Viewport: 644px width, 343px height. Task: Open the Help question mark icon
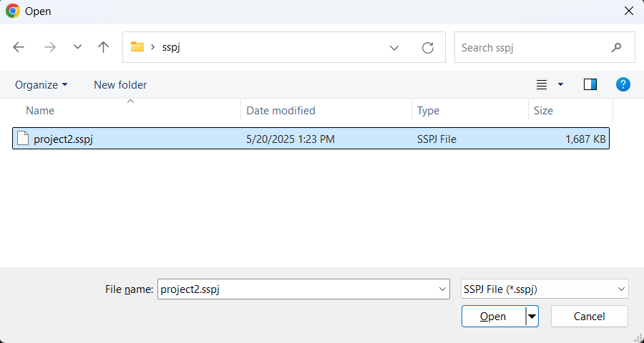pyautogui.click(x=623, y=84)
